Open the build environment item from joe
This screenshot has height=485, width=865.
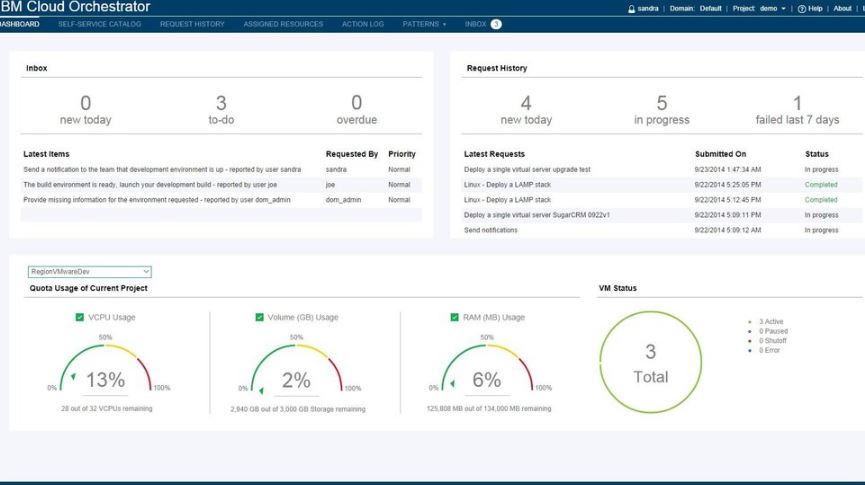pos(150,185)
